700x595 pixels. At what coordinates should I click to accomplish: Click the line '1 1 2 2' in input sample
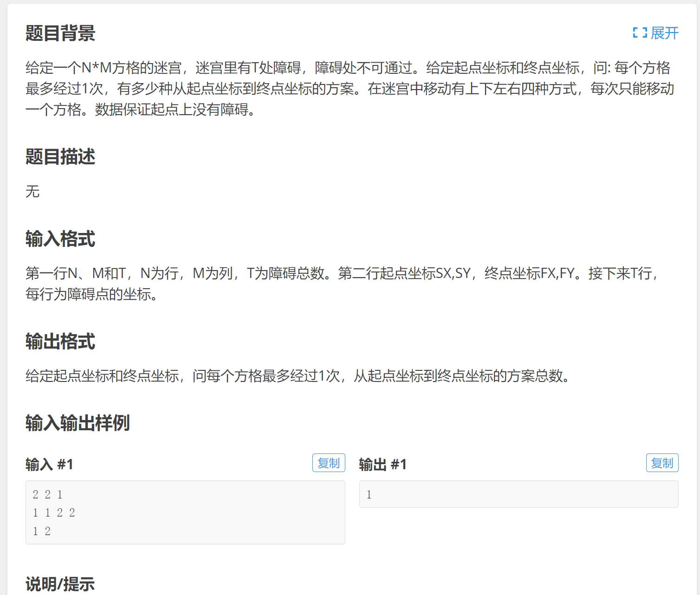coord(53,512)
